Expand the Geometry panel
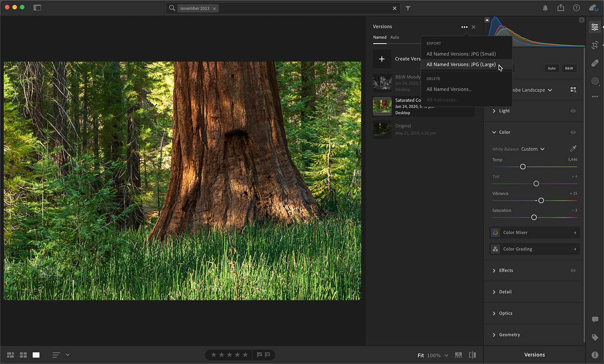Viewport: 604px width, 364px height. (x=509, y=335)
